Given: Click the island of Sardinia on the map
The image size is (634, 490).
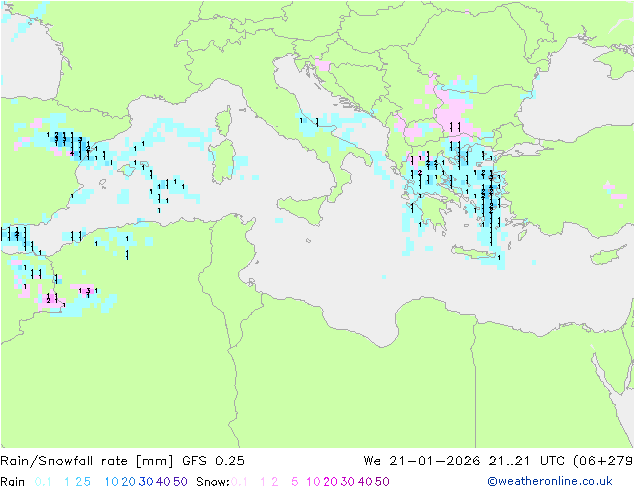Looking at the screenshot, I should click(222, 161).
